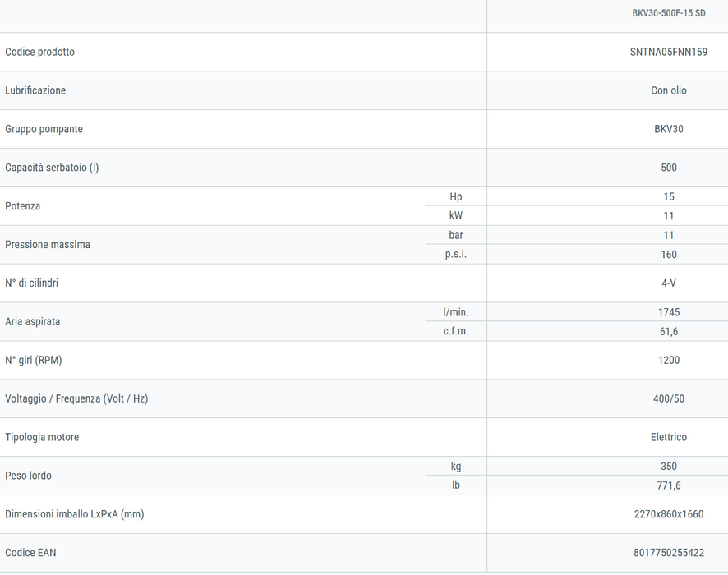Select product code SNTNA05FNN159
The height and width of the screenshot is (575, 728).
tap(669, 52)
